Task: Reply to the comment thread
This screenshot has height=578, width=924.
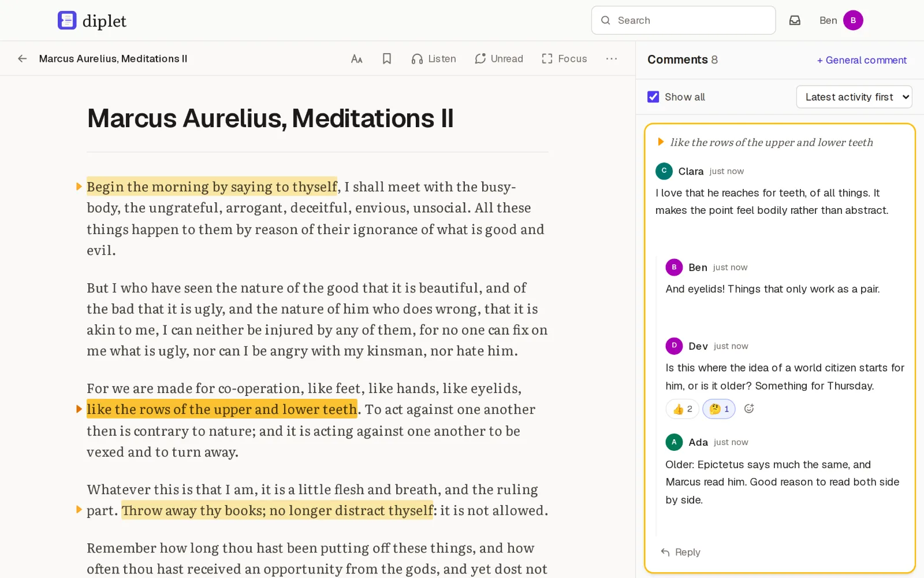Action: coord(680,552)
